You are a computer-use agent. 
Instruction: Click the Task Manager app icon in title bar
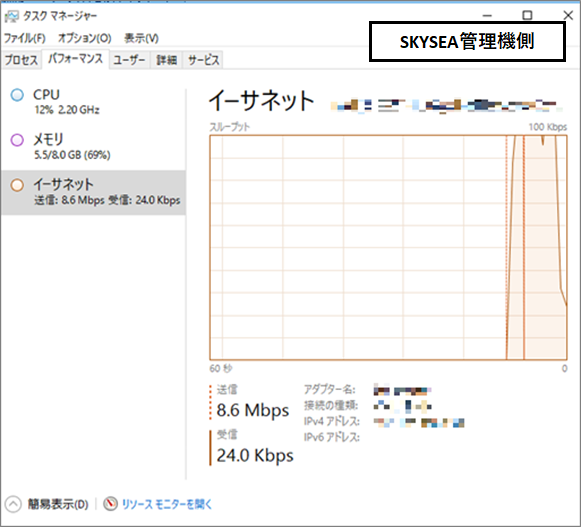tap(11, 16)
